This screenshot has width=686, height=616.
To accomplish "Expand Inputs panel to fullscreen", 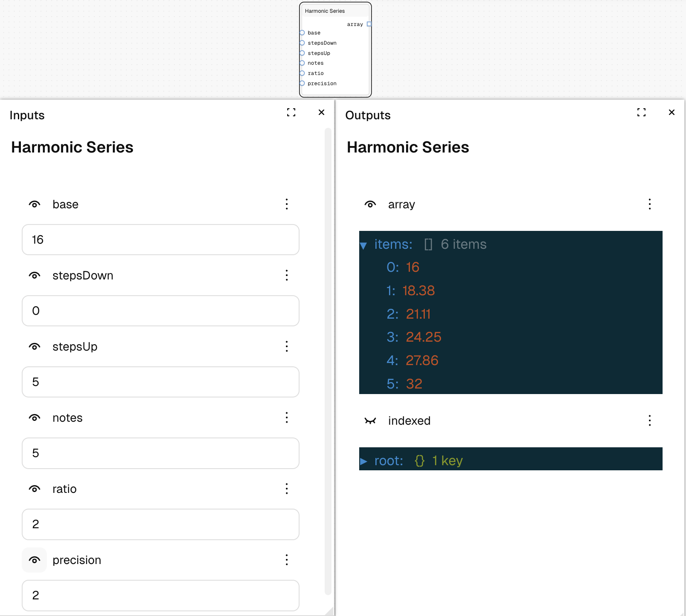I will [291, 112].
